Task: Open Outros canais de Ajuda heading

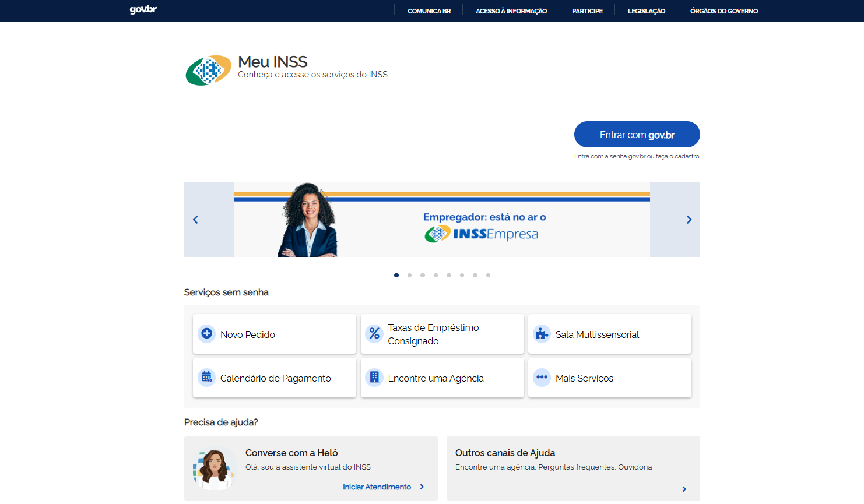Action: click(x=505, y=453)
